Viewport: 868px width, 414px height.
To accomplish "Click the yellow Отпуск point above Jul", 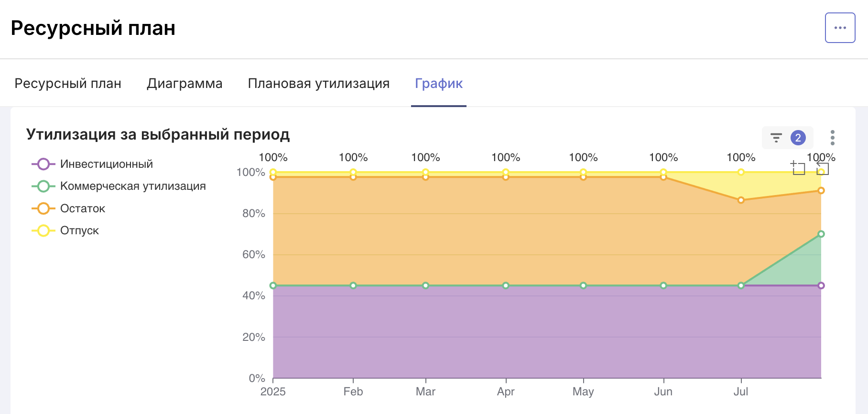I will point(741,172).
